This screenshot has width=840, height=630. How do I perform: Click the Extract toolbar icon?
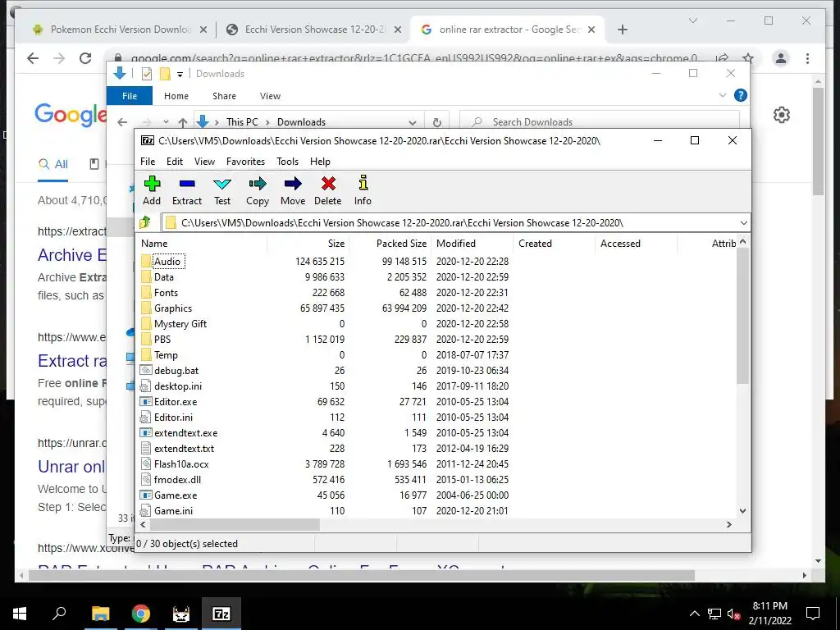[x=187, y=184]
